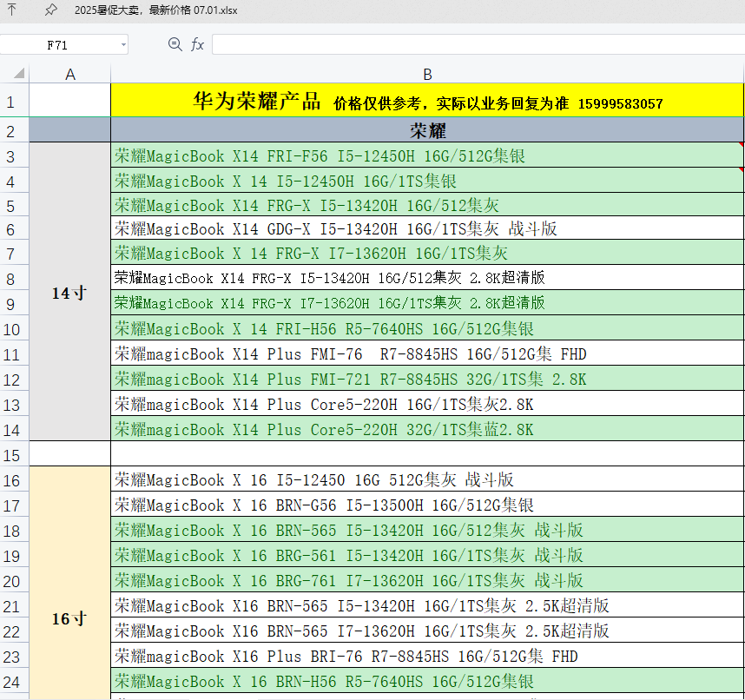This screenshot has width=745, height=700.
Task: Select row 1 header
Action: 14,101
